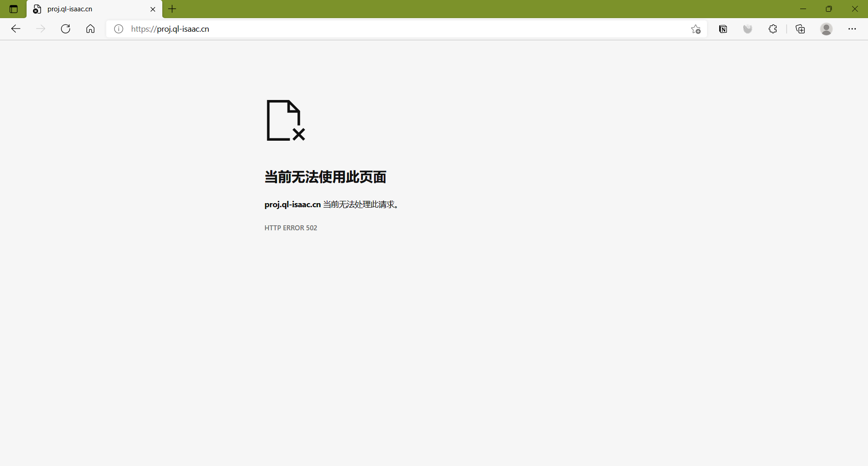Open a new browser tab
This screenshot has width=868, height=466.
click(x=172, y=9)
